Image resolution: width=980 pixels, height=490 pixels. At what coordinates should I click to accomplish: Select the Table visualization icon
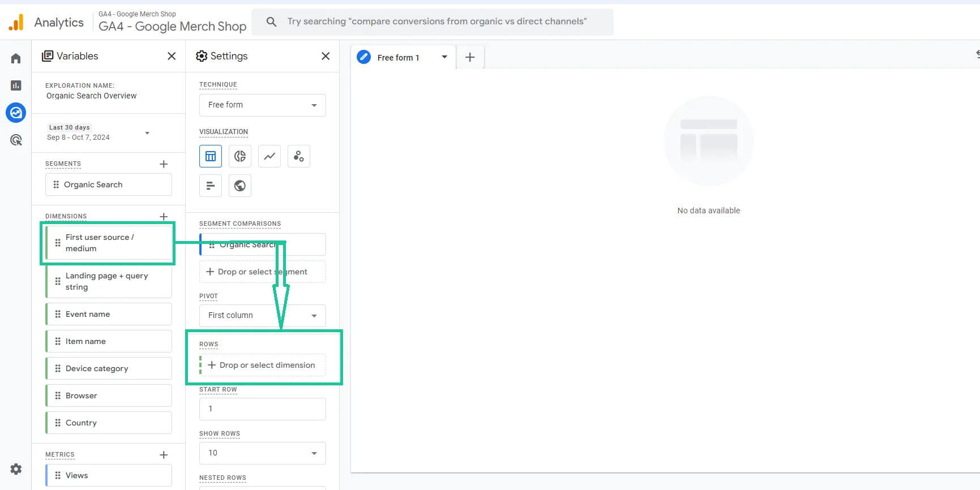pyautogui.click(x=211, y=156)
